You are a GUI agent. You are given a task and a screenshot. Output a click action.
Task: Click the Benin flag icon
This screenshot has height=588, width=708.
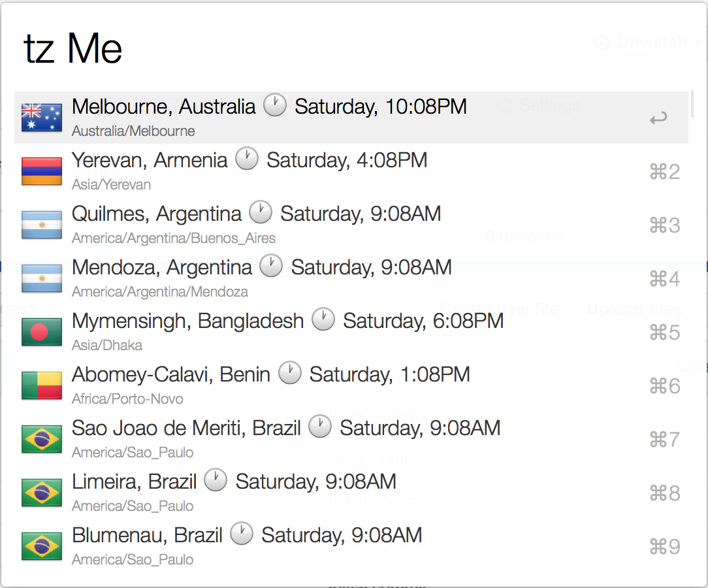[x=42, y=385]
